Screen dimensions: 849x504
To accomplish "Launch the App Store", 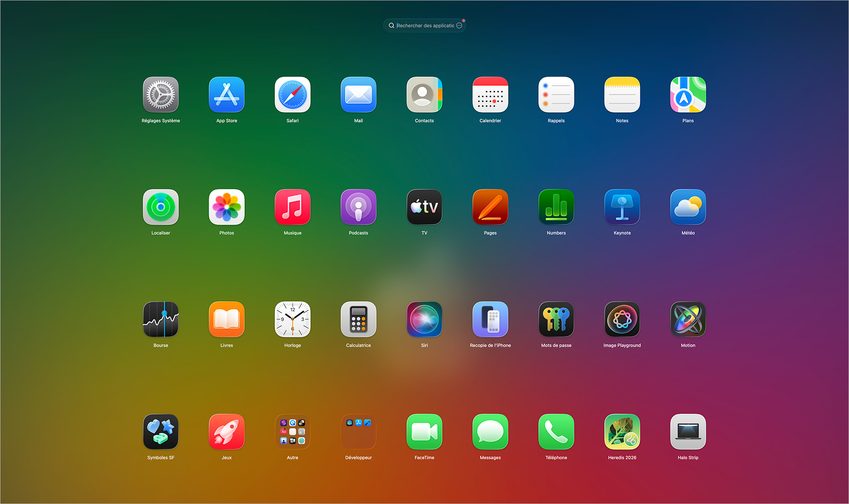I will pyautogui.click(x=226, y=95).
